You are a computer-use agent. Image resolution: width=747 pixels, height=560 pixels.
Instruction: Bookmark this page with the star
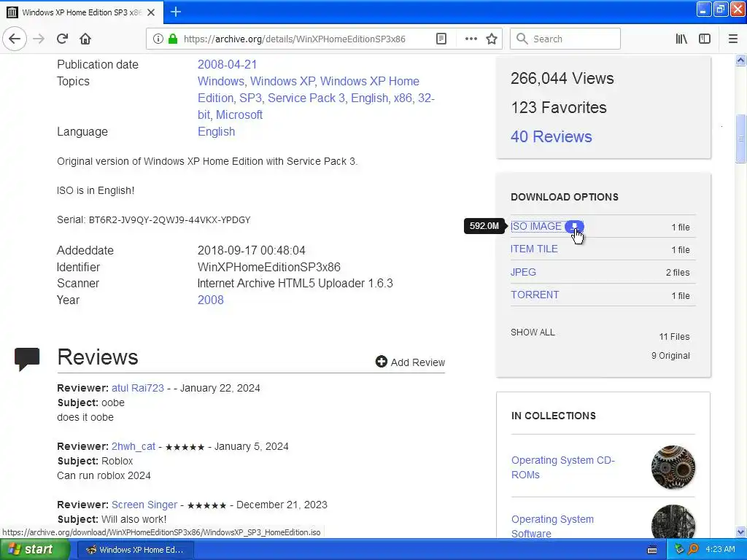[x=492, y=39]
